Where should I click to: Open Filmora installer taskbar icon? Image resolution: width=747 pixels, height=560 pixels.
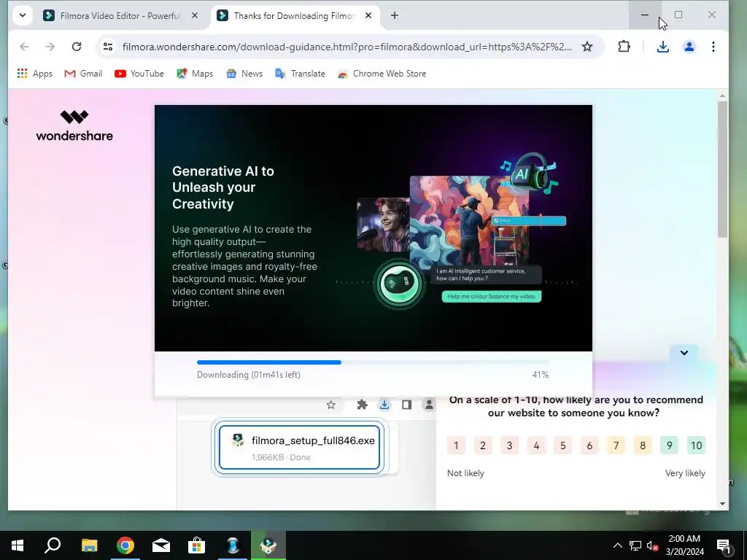click(268, 545)
